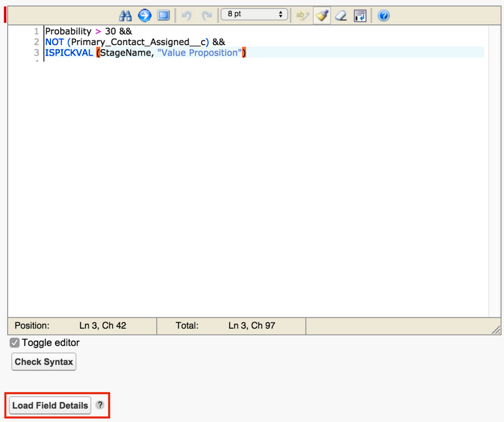Open editor help question mark icon
The height and width of the screenshot is (422, 504).
(383, 15)
